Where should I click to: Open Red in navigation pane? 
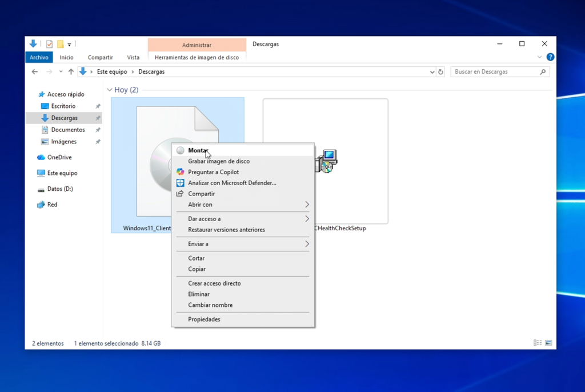click(52, 204)
